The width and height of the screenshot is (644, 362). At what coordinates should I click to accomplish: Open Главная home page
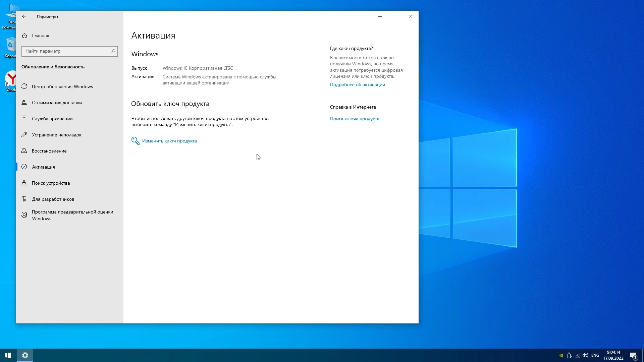click(x=40, y=36)
